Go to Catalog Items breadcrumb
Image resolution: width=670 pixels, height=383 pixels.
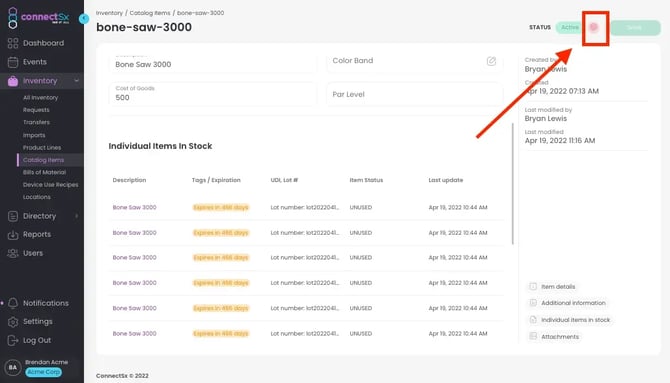(150, 13)
